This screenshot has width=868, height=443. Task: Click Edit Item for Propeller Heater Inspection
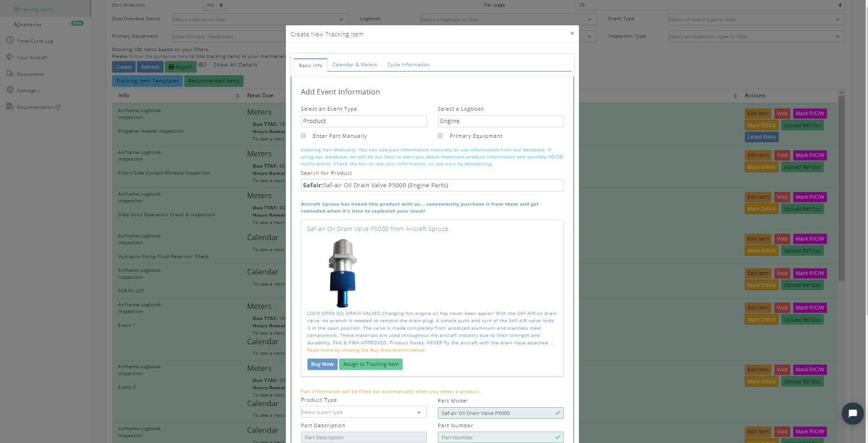click(758, 113)
